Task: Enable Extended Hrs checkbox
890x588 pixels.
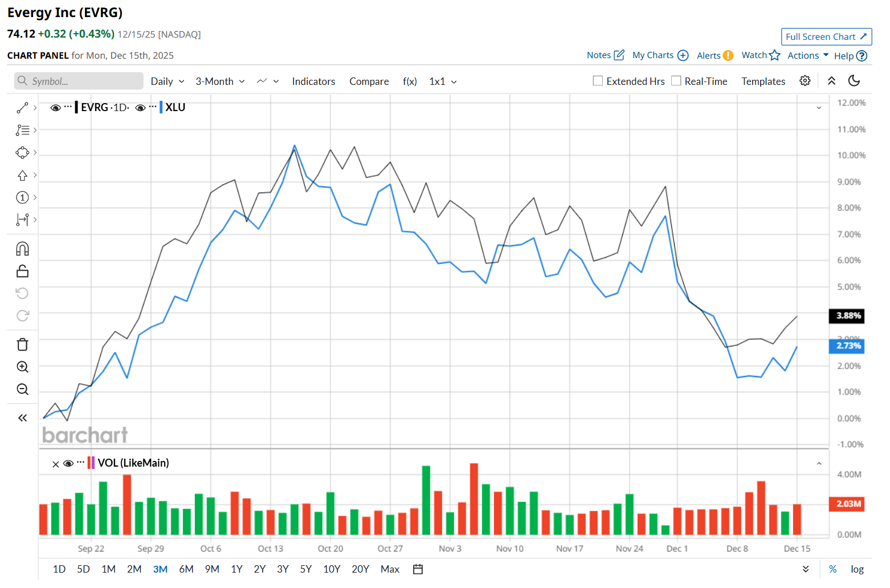Action: pyautogui.click(x=598, y=81)
